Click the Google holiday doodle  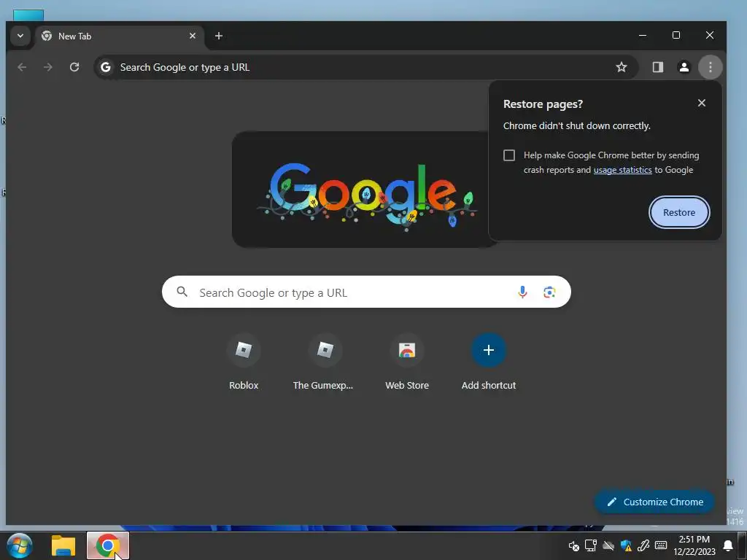point(366,190)
